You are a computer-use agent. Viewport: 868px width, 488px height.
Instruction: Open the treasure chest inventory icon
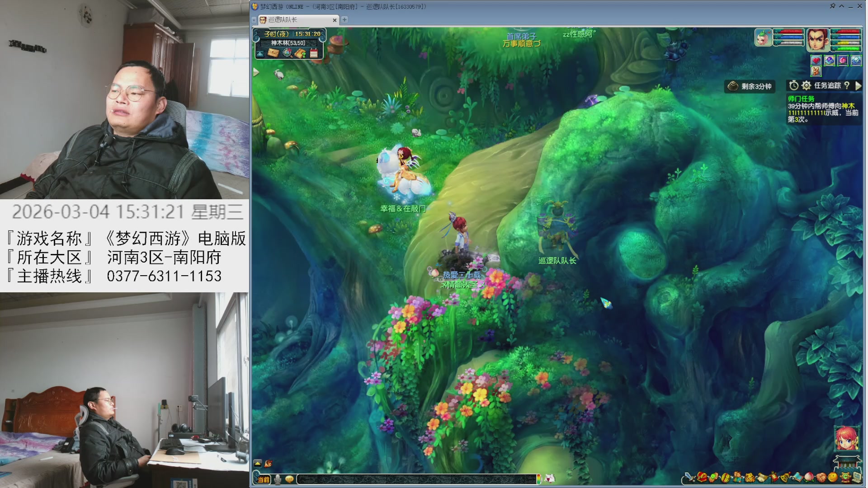[702, 478]
